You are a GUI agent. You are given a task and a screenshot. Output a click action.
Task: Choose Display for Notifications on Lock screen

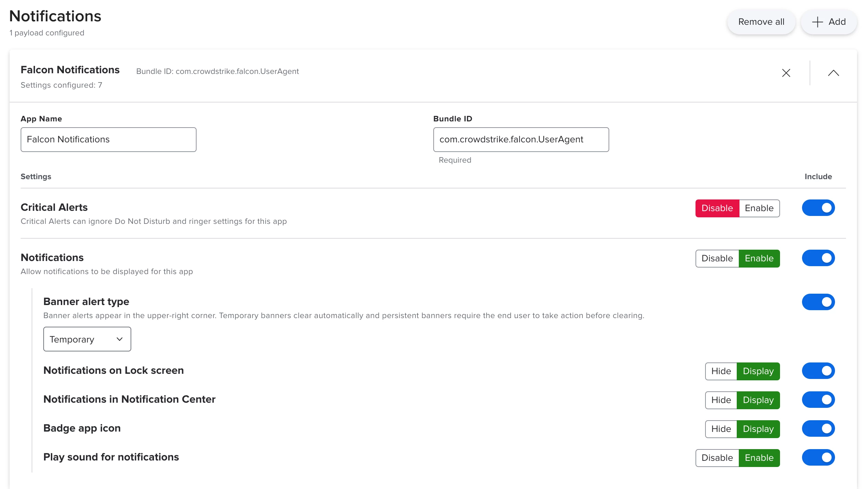coord(758,371)
